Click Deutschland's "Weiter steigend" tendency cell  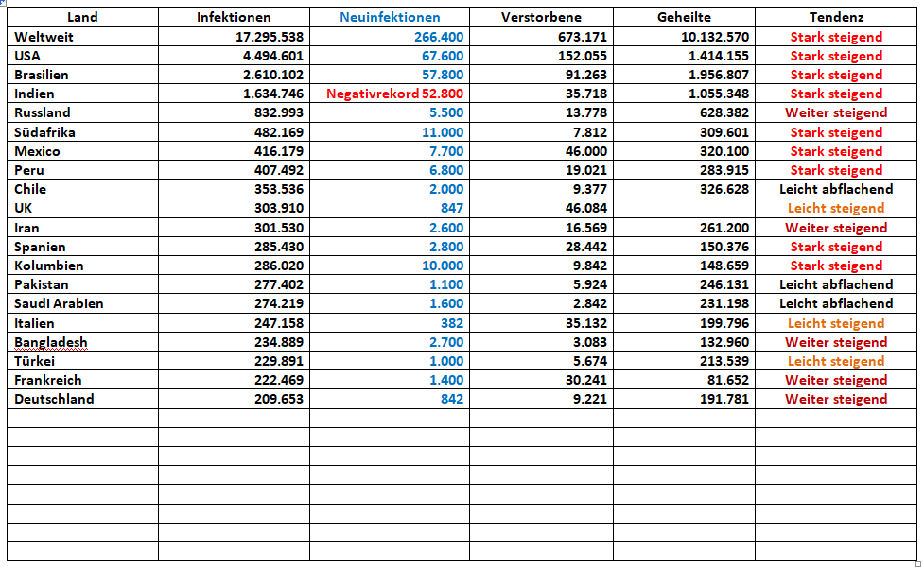click(x=836, y=399)
